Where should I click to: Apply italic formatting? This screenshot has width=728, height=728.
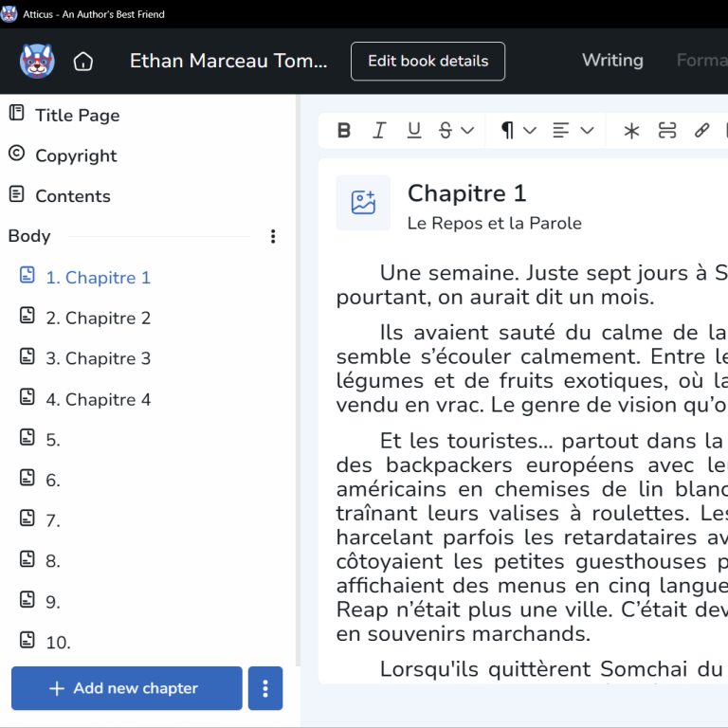click(379, 131)
